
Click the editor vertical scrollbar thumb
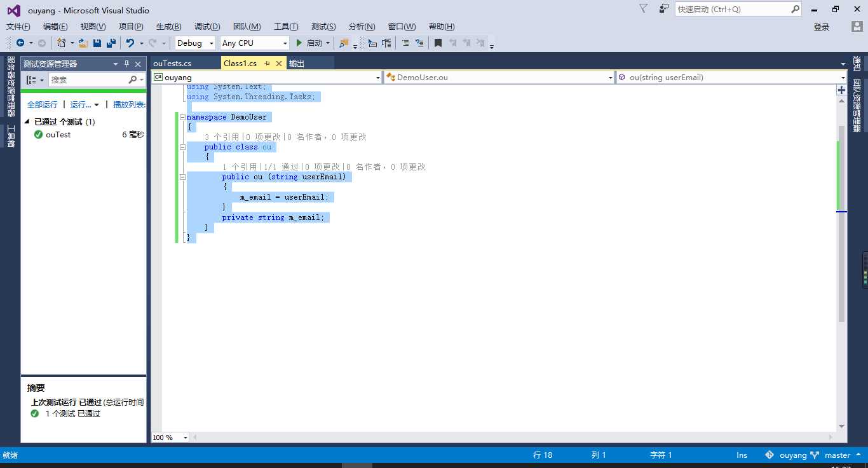(841, 223)
